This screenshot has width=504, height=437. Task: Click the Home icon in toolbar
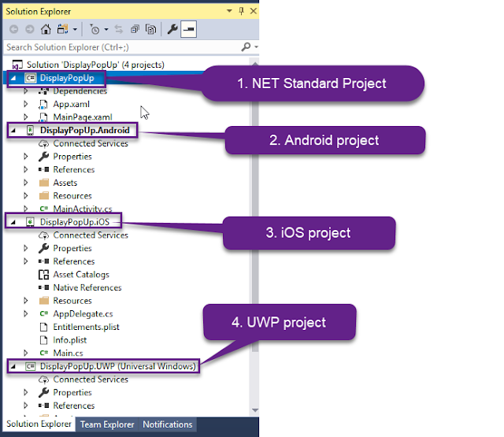(x=46, y=30)
